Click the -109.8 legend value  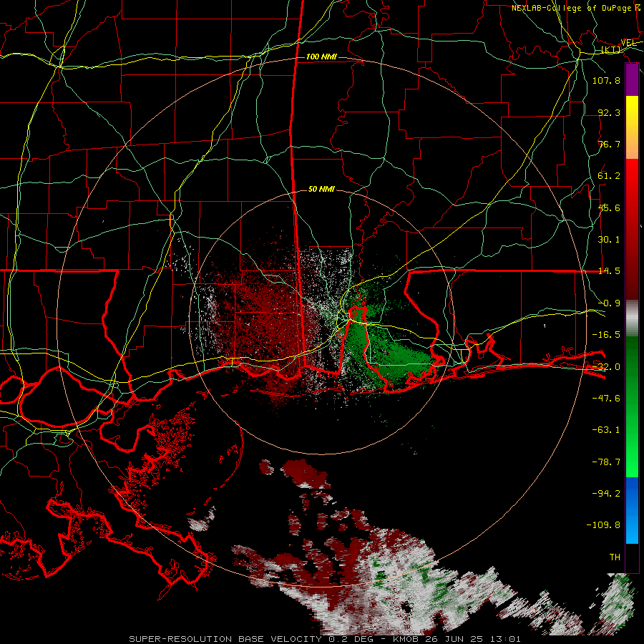point(603,525)
